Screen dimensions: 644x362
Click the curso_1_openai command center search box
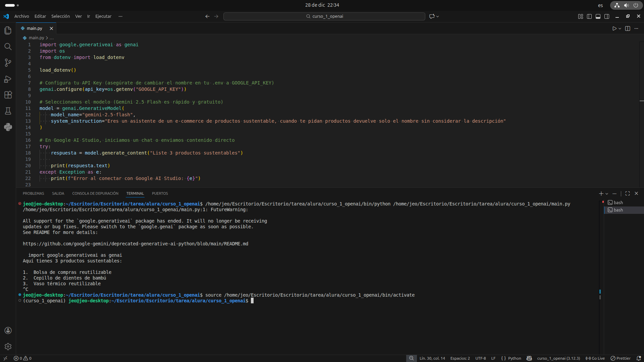click(x=324, y=16)
